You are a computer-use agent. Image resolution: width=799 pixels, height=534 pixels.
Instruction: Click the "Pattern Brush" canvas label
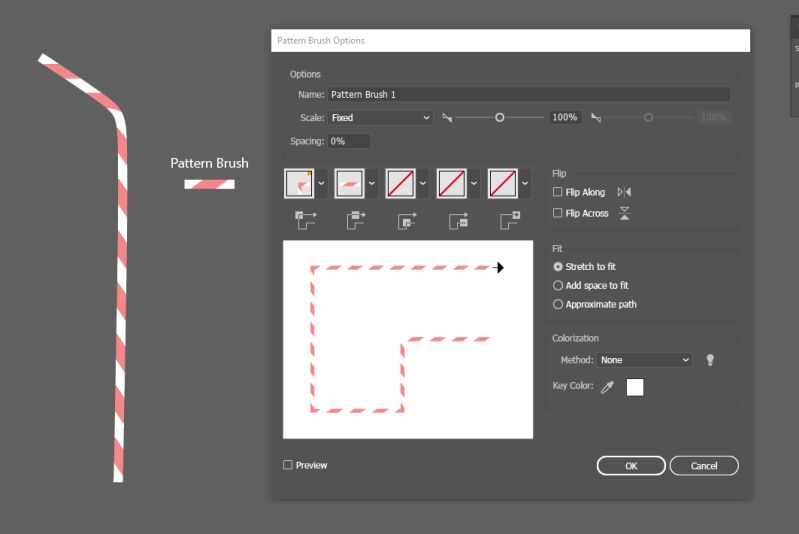coord(209,163)
